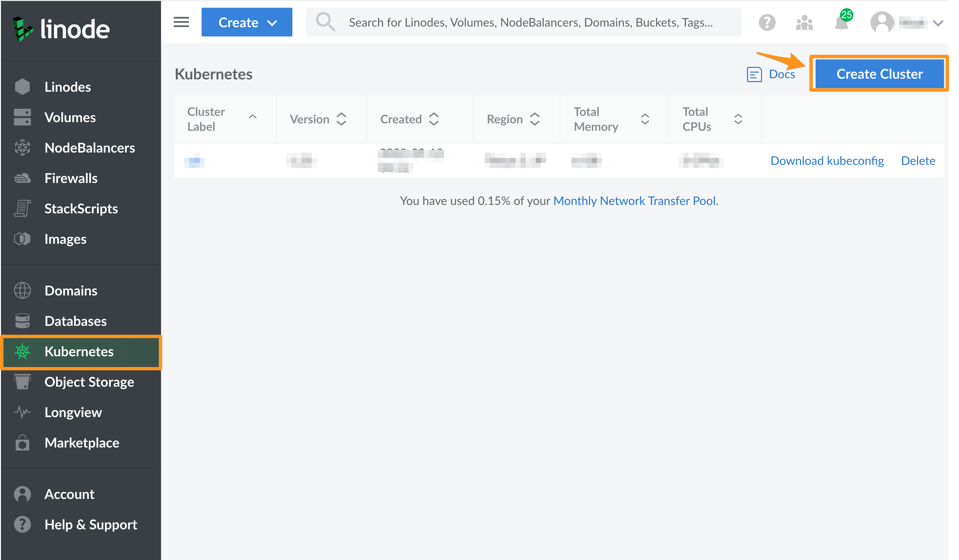Navigate to Databases

click(76, 322)
